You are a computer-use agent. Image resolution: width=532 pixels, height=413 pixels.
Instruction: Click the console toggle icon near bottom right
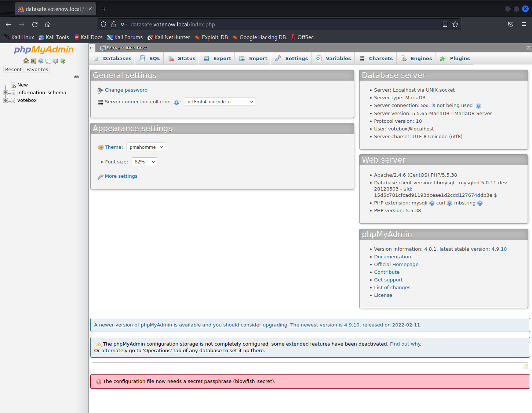[x=525, y=366]
